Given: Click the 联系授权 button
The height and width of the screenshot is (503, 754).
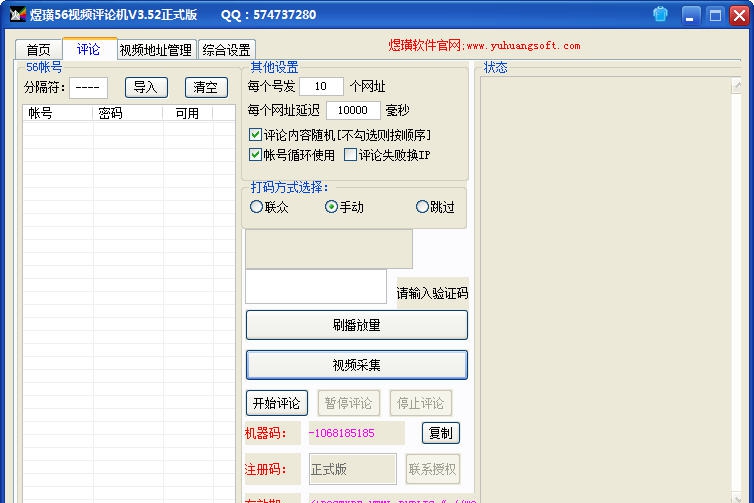Looking at the screenshot, I should coord(432,469).
